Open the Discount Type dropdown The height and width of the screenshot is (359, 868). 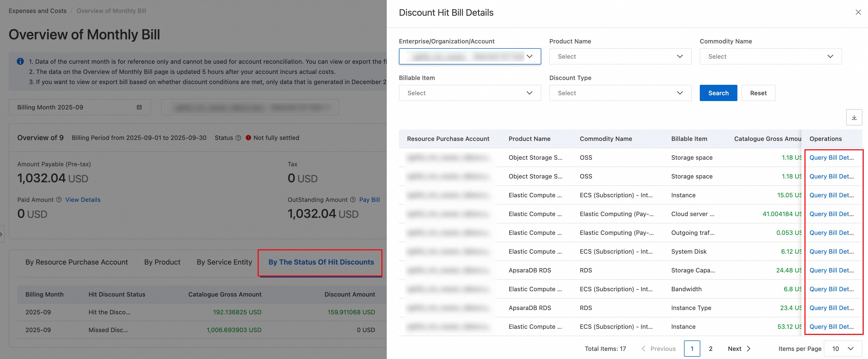(620, 93)
